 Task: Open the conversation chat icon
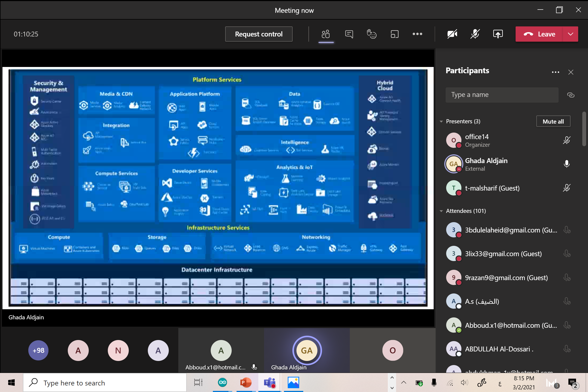349,34
